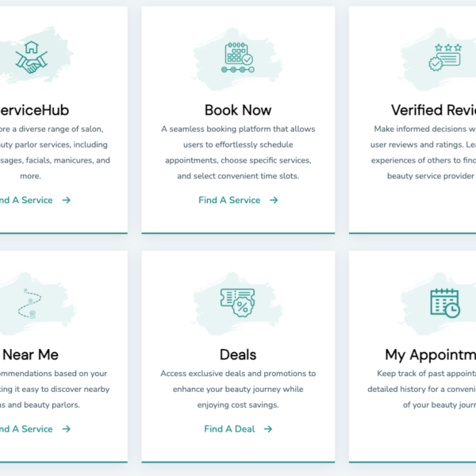The image size is (476, 476).
Task: Open Find A Service link under Book Now
Action: pyautogui.click(x=229, y=200)
